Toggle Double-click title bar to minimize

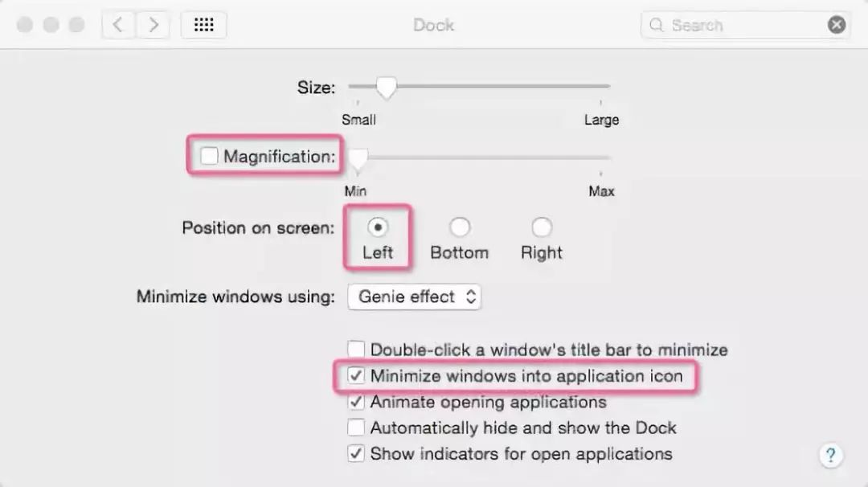click(x=356, y=350)
